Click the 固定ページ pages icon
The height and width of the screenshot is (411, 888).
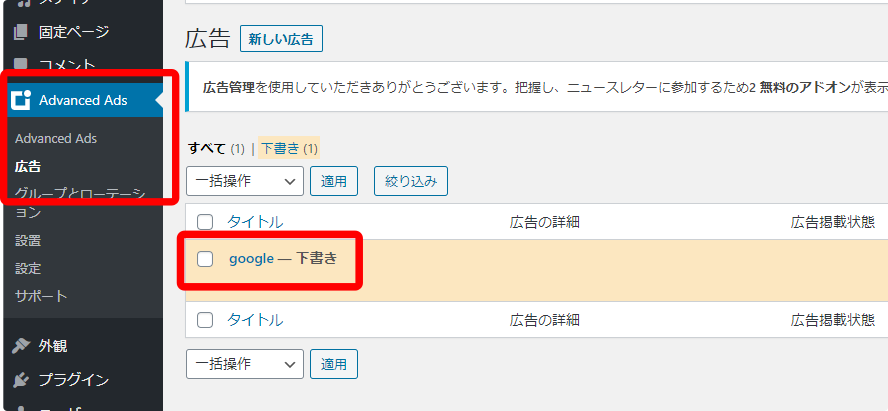(x=20, y=32)
